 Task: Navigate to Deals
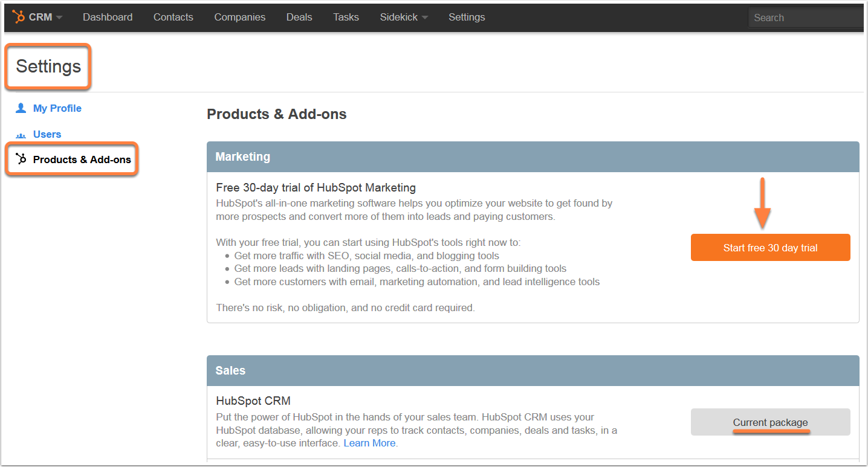click(x=299, y=17)
